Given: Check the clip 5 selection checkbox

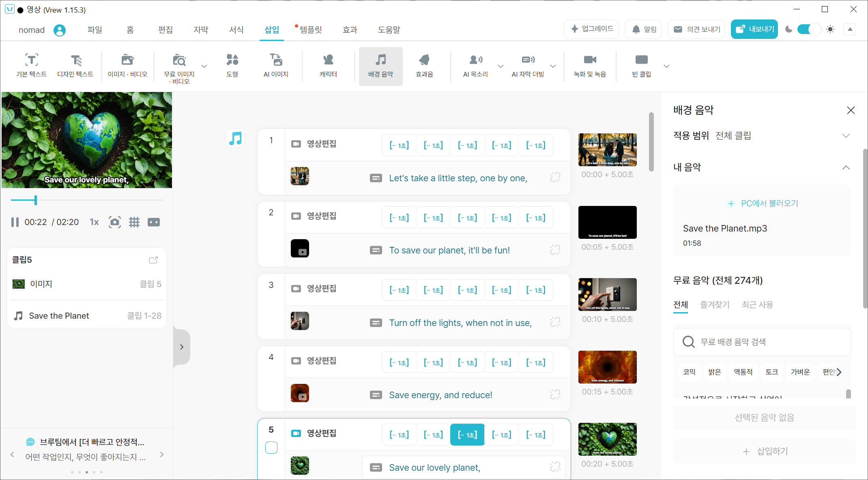Looking at the screenshot, I should (x=271, y=448).
